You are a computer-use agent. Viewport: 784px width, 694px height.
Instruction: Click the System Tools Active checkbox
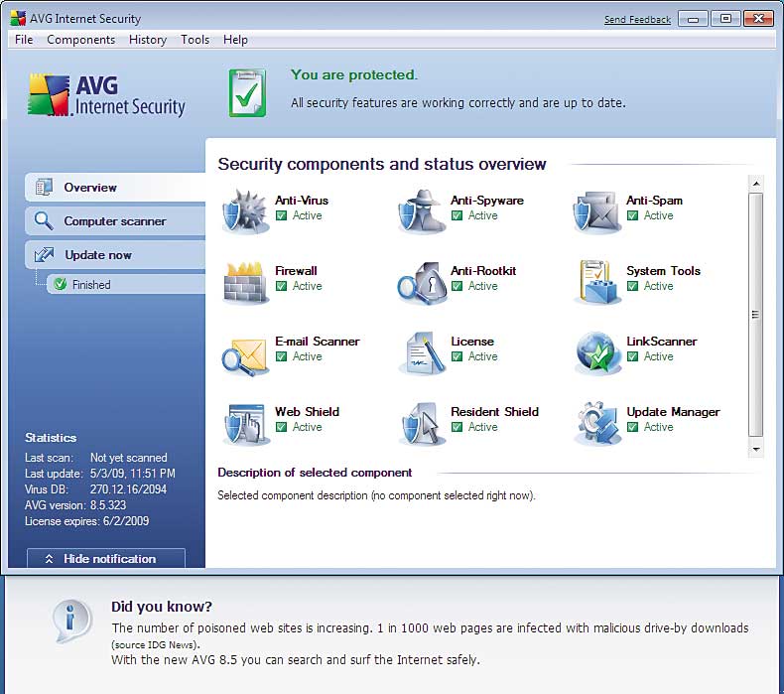point(632,286)
